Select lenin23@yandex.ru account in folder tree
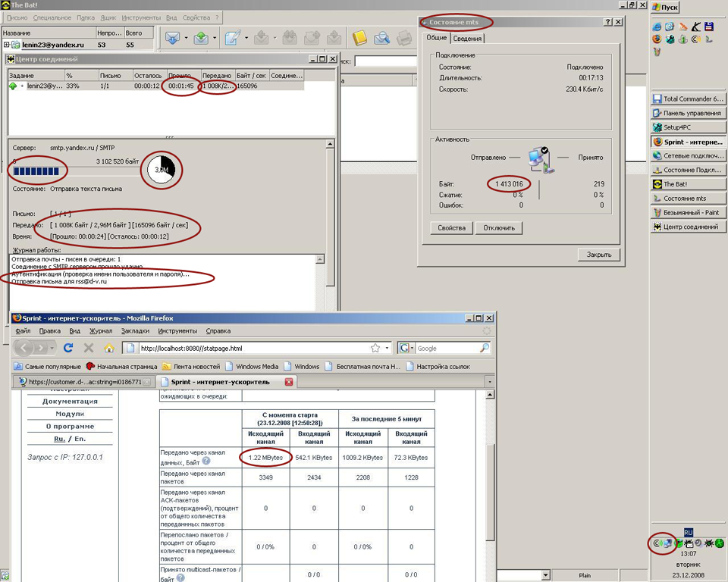The height and width of the screenshot is (582, 728). point(53,45)
